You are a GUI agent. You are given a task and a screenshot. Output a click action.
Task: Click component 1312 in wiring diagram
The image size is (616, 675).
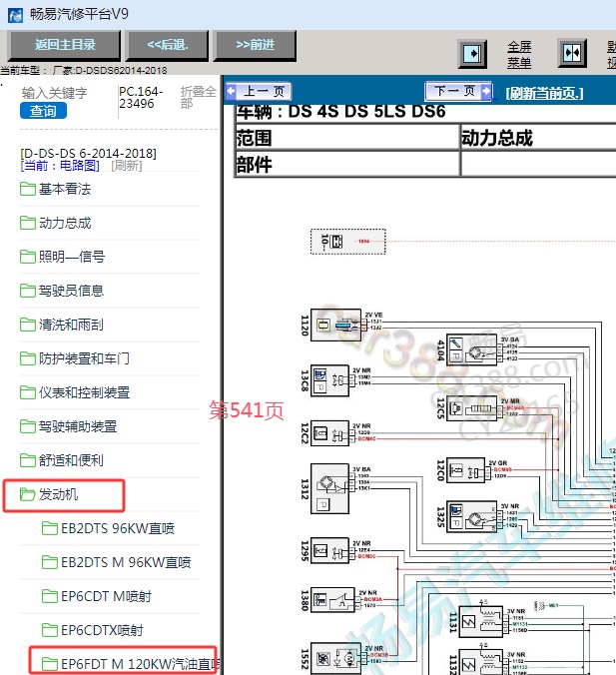329,489
